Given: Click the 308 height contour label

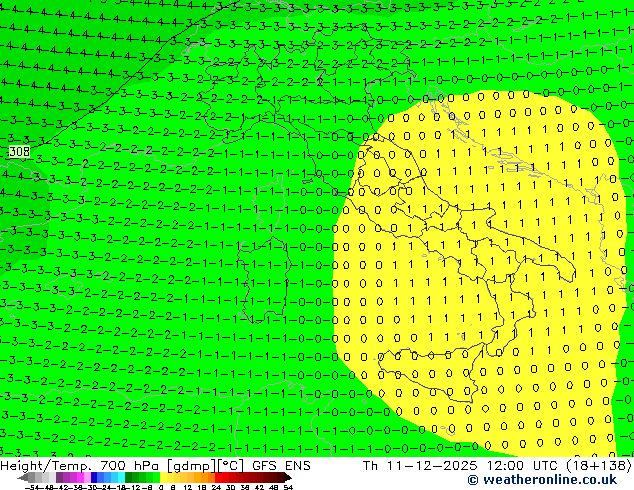Looking at the screenshot, I should click(x=19, y=152).
